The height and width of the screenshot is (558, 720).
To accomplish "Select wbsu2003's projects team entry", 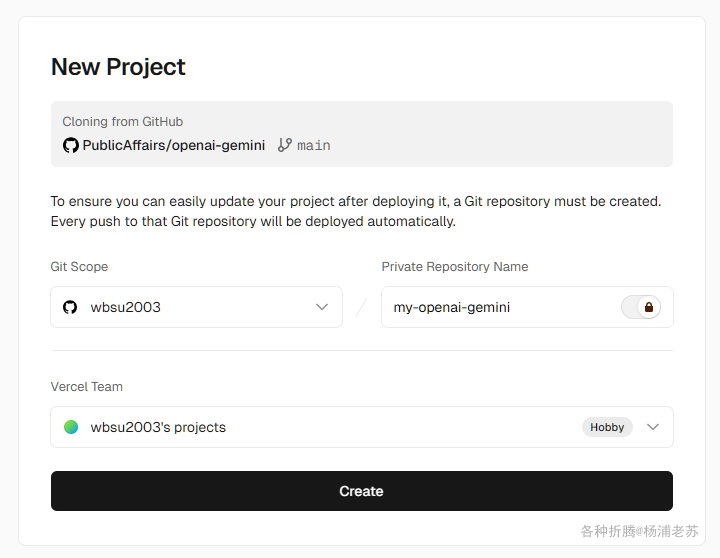I will pyautogui.click(x=158, y=427).
